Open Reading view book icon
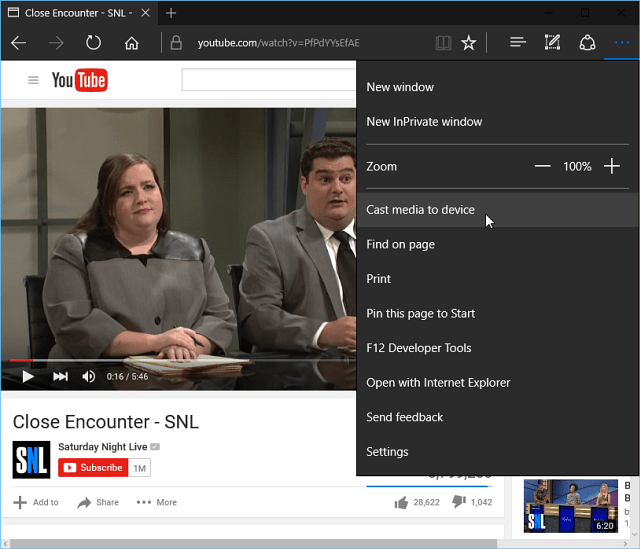 (443, 42)
